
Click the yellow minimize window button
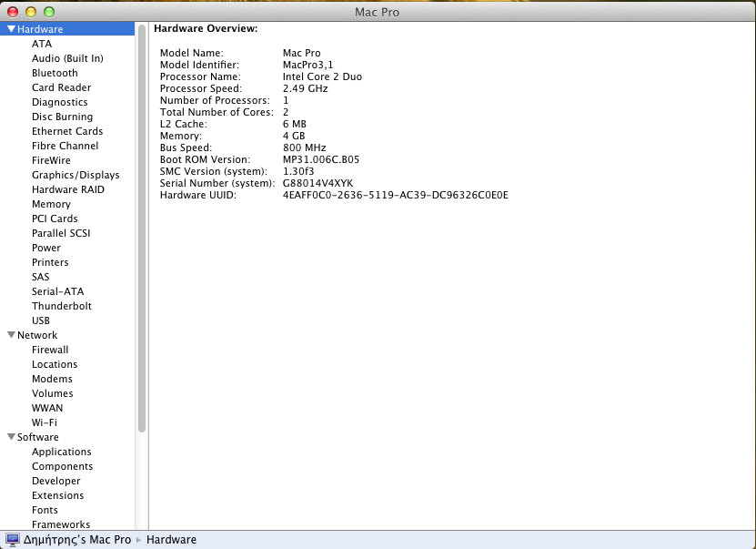click(31, 12)
